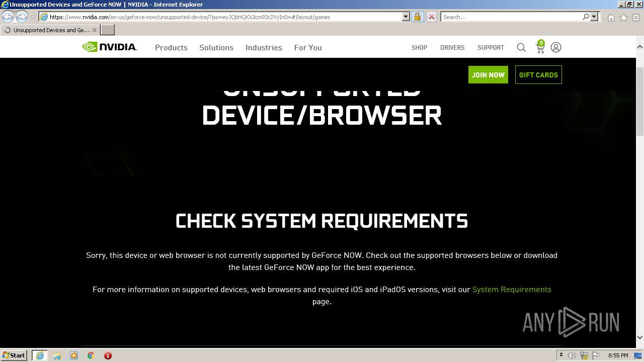
Task: Click the search magnifier in IE search box
Action: (x=586, y=17)
